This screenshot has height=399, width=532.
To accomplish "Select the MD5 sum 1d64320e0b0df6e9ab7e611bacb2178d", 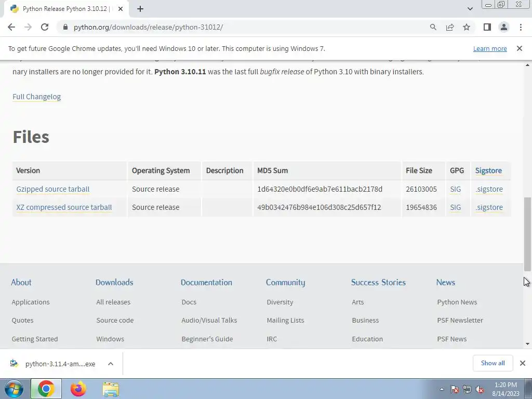I will 320,189.
